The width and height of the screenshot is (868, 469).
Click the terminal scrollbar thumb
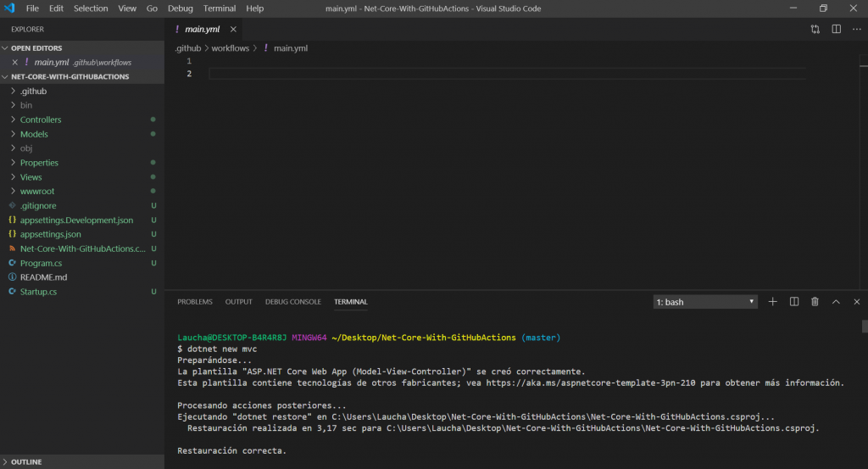pyautogui.click(x=864, y=327)
